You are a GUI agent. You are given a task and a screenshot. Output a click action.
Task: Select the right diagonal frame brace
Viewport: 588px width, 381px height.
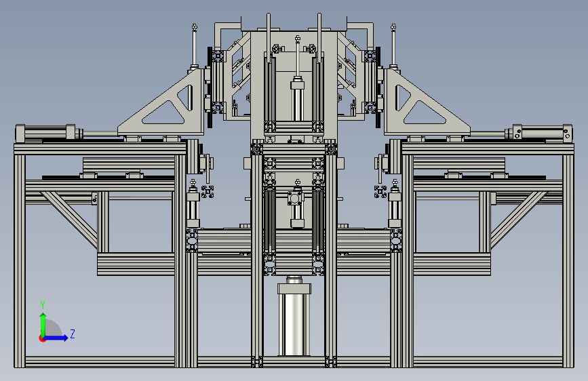tap(519, 220)
